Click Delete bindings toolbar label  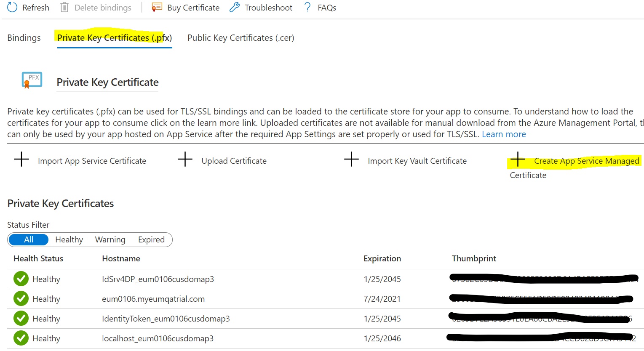103,8
